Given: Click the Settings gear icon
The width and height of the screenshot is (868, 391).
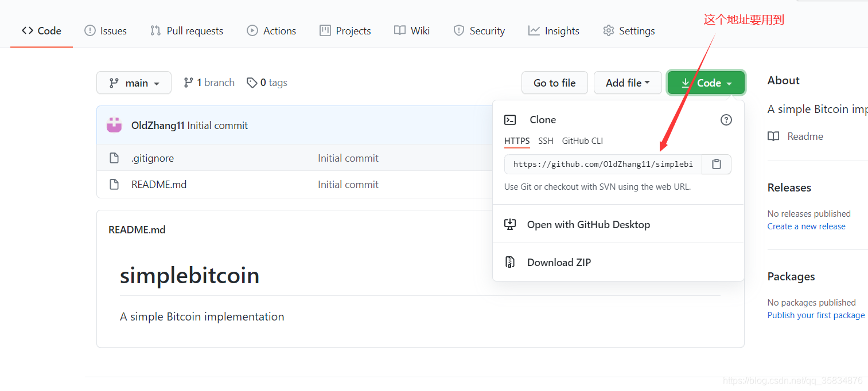Looking at the screenshot, I should tap(609, 31).
